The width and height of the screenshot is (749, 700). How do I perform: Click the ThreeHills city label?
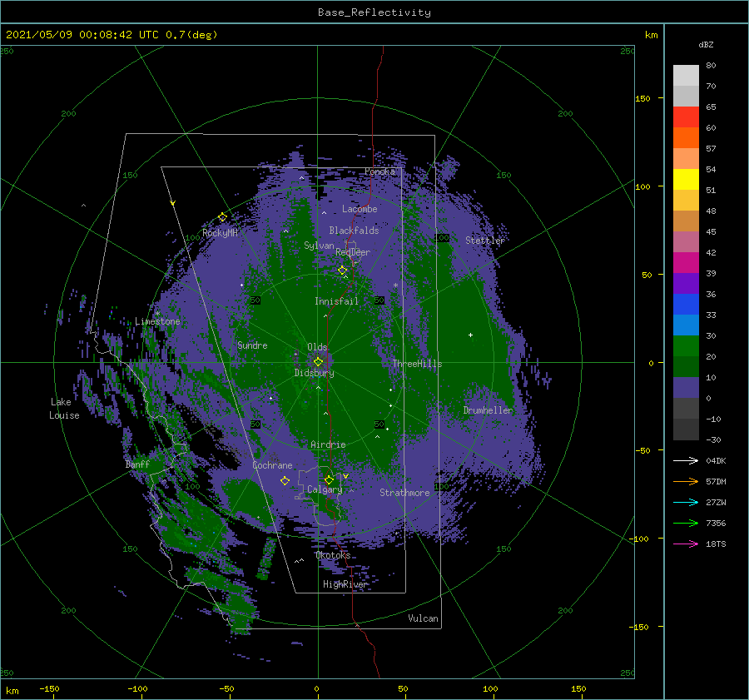click(417, 364)
